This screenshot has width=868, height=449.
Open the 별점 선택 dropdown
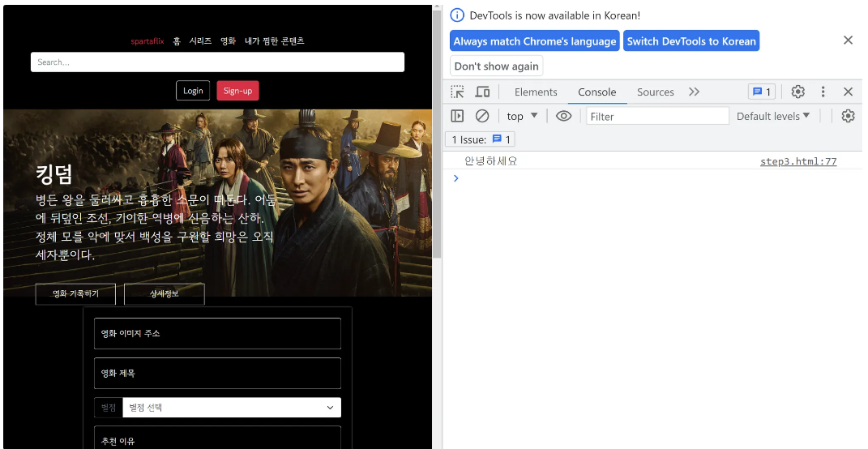click(x=232, y=408)
